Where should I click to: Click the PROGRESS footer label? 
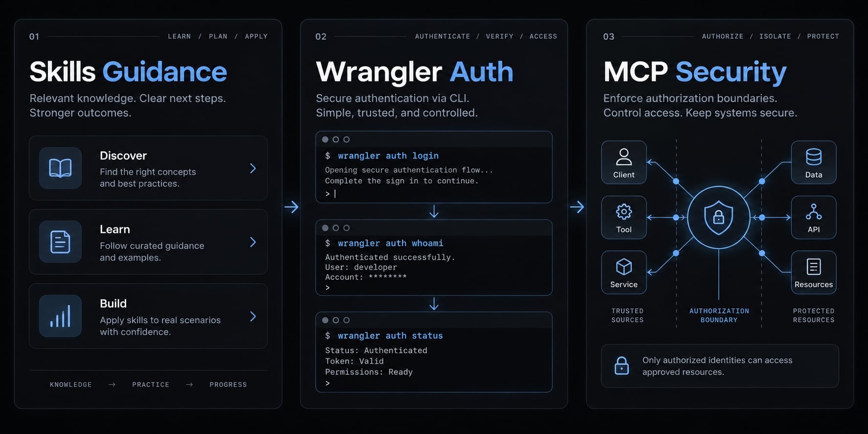pos(228,385)
